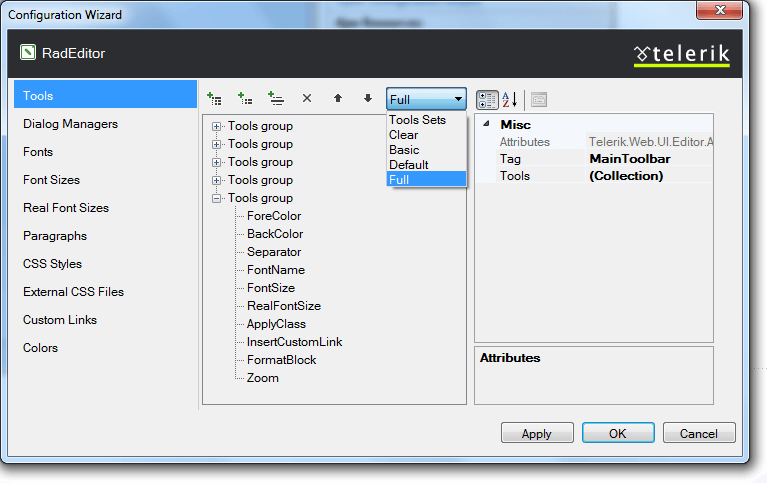Open the Fonts section

coord(38,152)
